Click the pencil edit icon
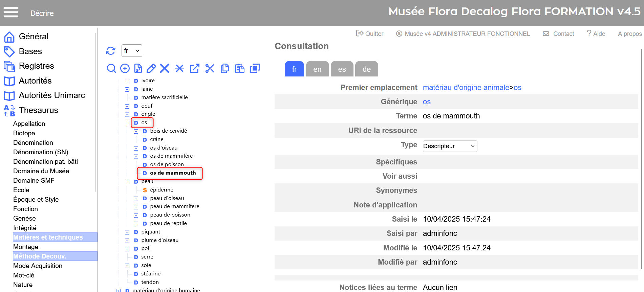Screen dimensions: 644x292 tap(151, 68)
